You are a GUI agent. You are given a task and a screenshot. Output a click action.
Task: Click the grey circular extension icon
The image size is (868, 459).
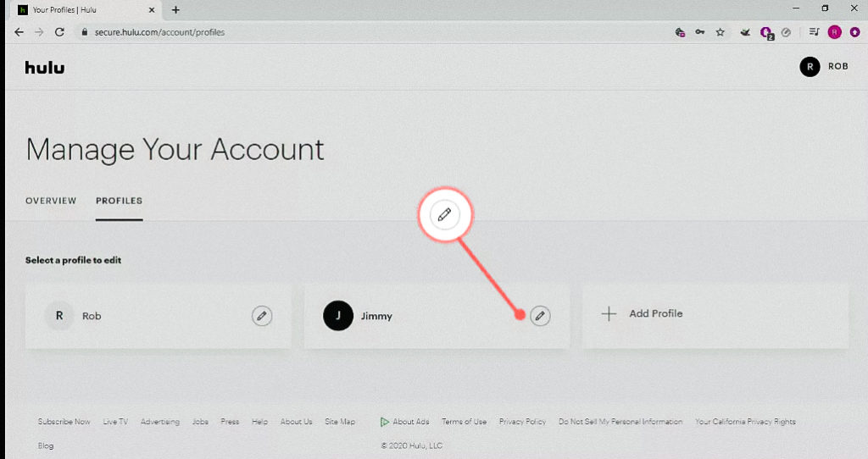(786, 32)
